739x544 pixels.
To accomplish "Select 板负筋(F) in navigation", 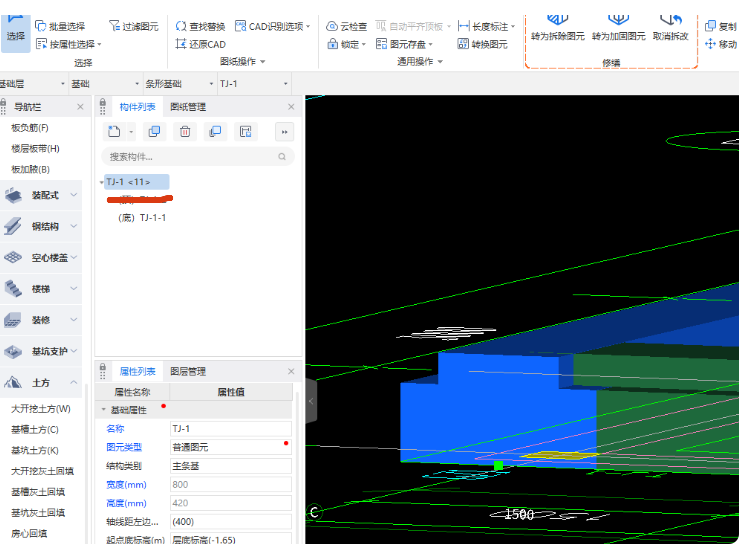I will (30, 128).
